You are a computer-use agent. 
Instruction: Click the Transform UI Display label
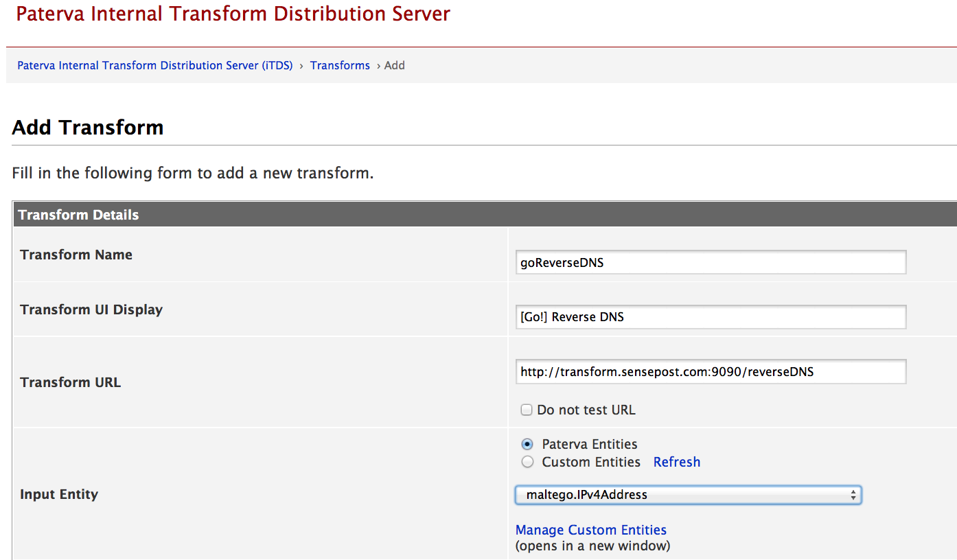[x=91, y=310]
